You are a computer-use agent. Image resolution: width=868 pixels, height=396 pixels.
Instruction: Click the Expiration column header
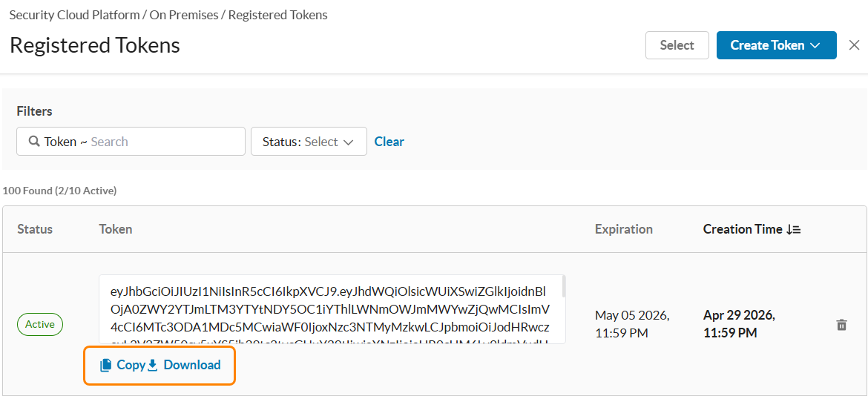[x=624, y=230]
